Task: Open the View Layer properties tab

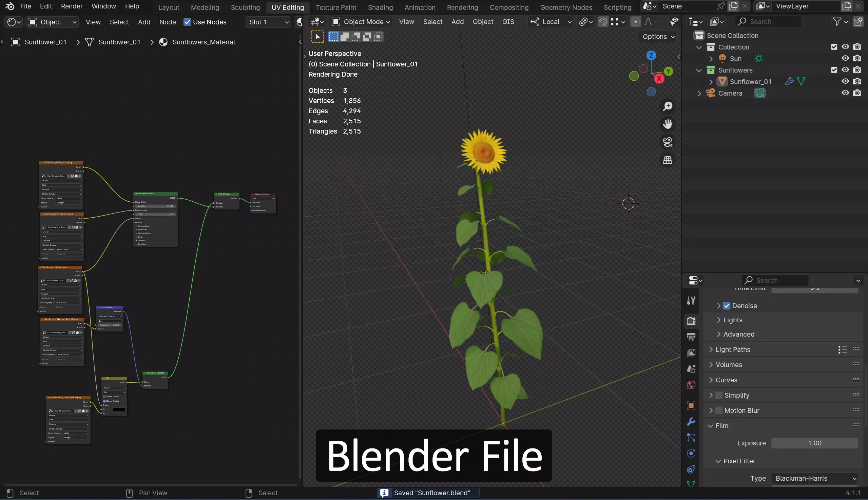Action: [691, 353]
